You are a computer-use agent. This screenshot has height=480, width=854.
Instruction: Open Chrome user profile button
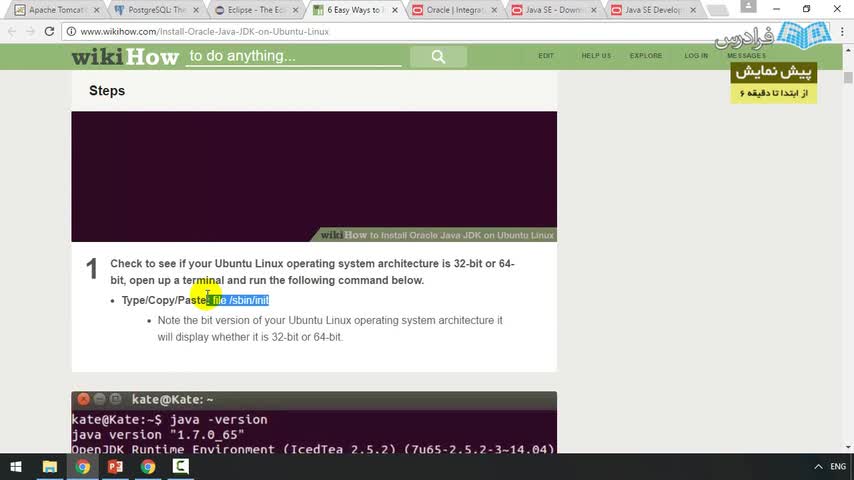coord(748,7)
